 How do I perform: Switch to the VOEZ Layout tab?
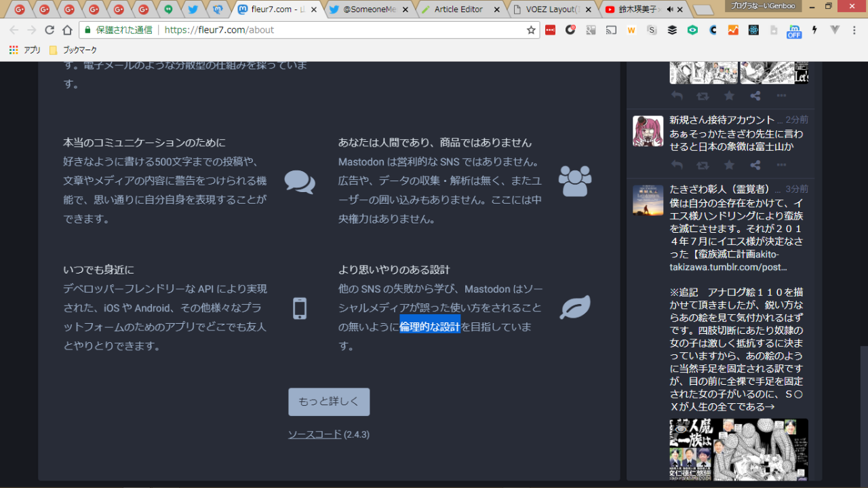[551, 10]
